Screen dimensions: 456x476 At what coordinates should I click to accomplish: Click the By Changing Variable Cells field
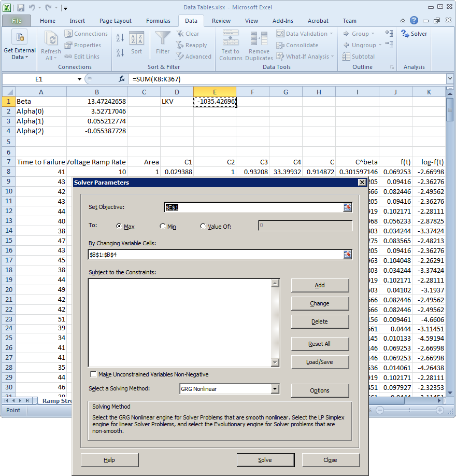pyautogui.click(x=215, y=255)
